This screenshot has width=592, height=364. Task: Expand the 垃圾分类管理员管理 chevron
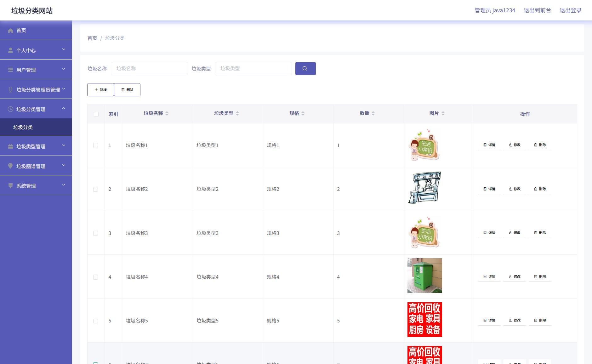64,89
